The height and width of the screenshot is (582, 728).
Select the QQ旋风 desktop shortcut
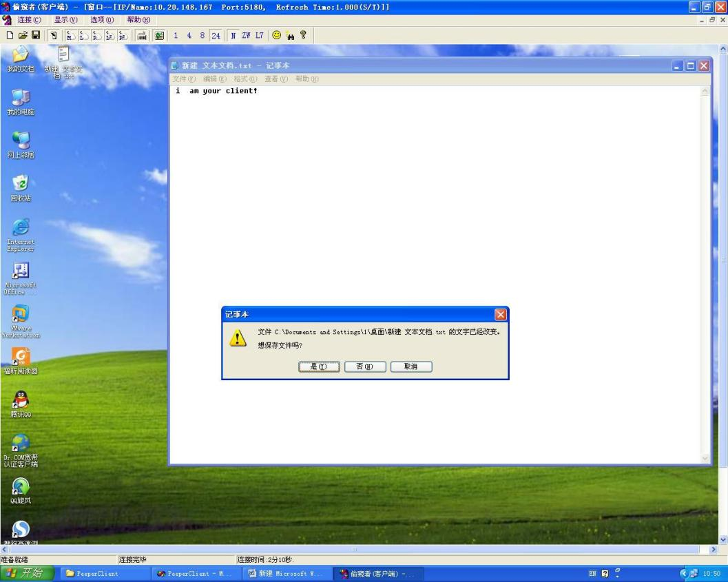pos(21,490)
